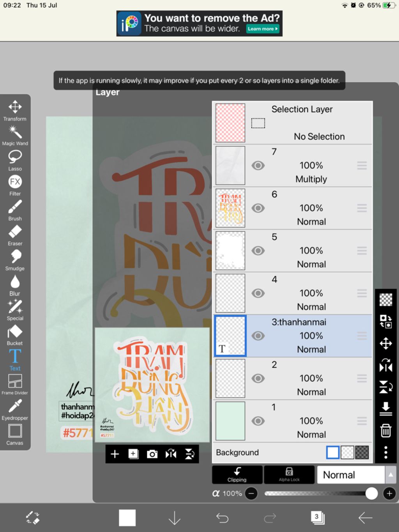
Task: Select layer 5 thumbnail
Action: pos(230,251)
